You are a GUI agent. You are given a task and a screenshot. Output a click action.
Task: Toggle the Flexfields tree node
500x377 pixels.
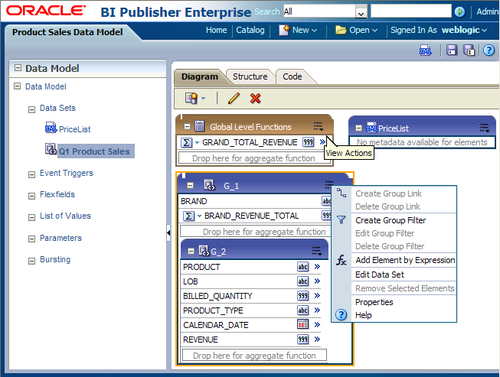pyautogui.click(x=32, y=196)
